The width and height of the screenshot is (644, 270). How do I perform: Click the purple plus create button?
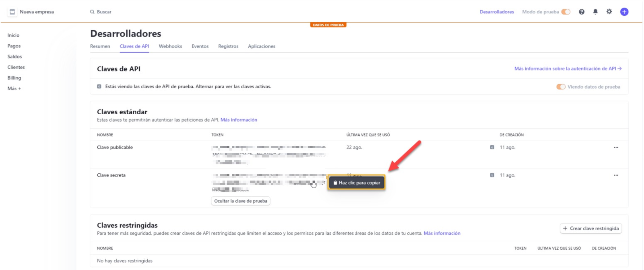tap(624, 12)
